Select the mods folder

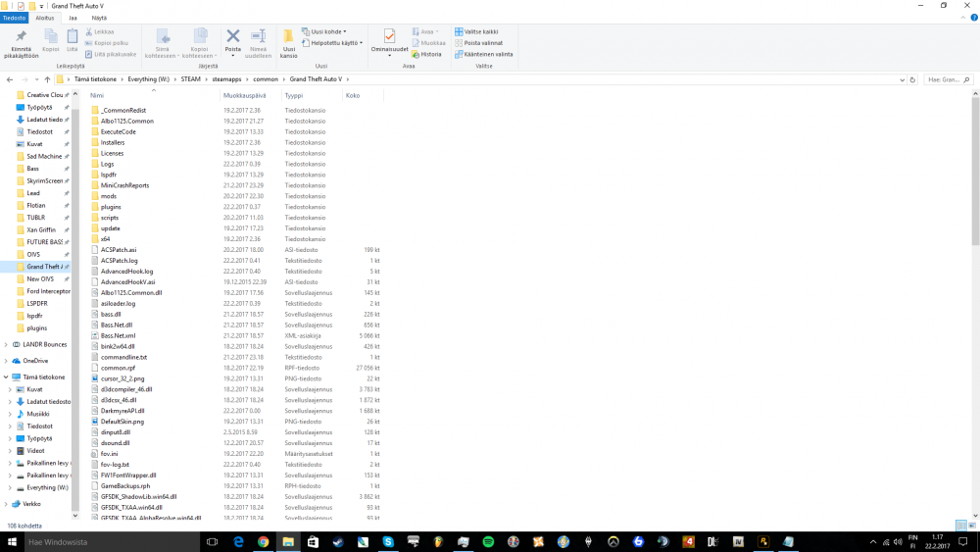[x=109, y=196]
